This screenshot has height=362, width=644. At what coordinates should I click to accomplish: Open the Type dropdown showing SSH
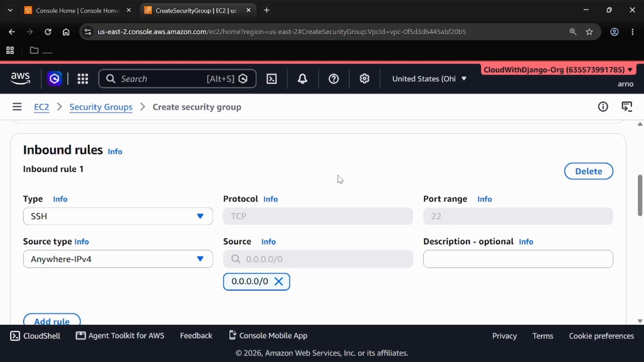[118, 216]
